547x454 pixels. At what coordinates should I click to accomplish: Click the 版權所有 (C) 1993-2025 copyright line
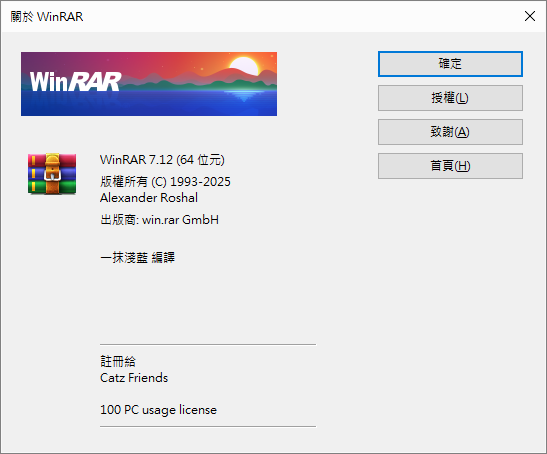pyautogui.click(x=165, y=181)
